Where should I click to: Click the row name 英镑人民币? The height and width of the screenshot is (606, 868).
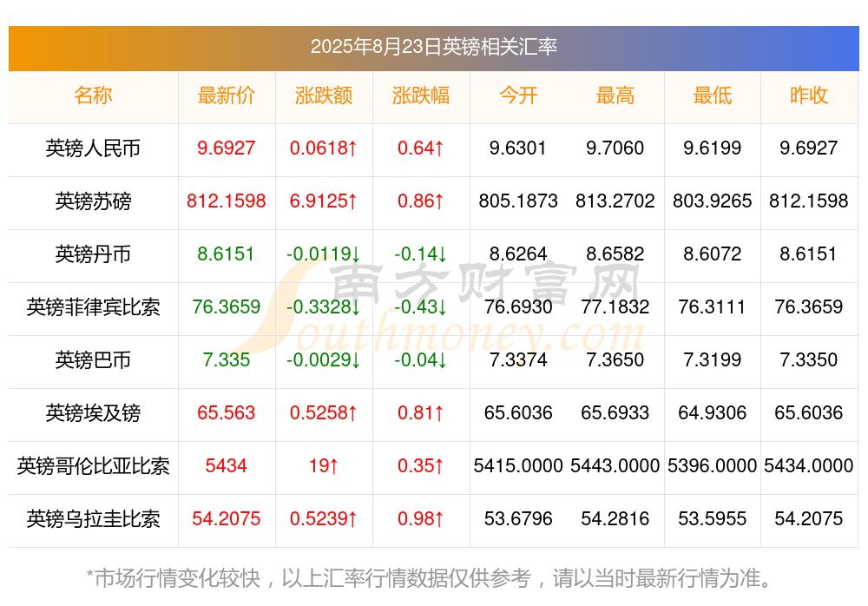click(93, 148)
